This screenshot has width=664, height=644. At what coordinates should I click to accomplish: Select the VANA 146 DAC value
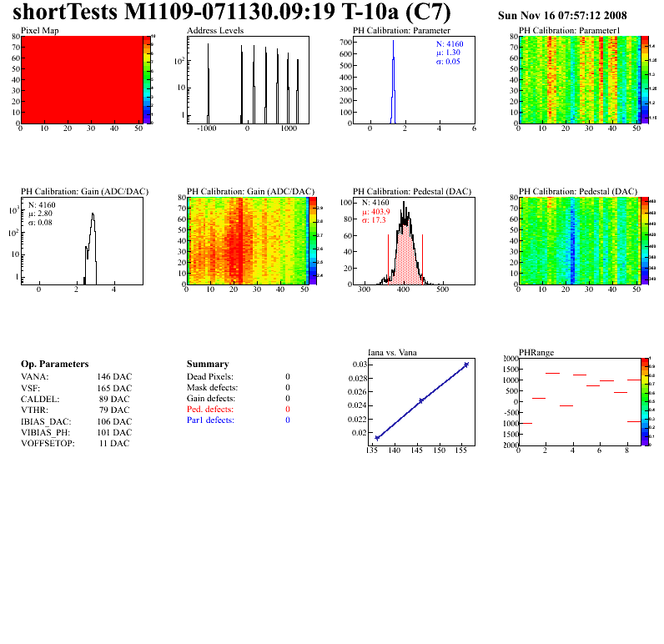click(114, 377)
